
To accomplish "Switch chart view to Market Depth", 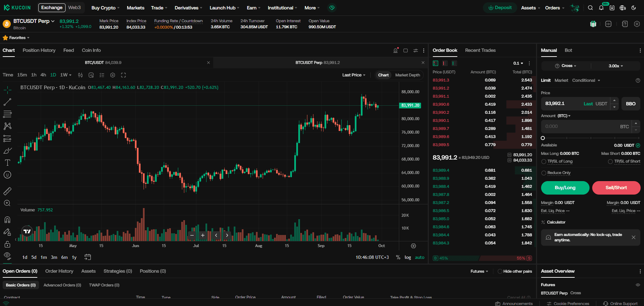I will click(408, 75).
